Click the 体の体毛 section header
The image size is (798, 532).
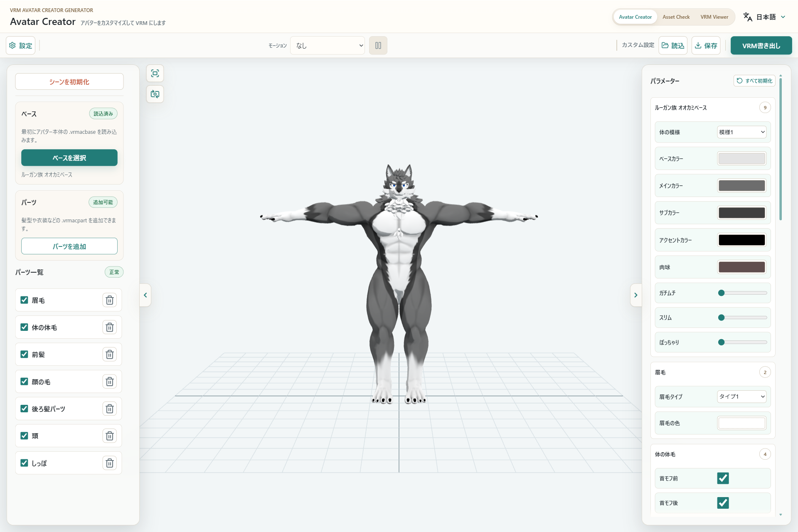713,454
